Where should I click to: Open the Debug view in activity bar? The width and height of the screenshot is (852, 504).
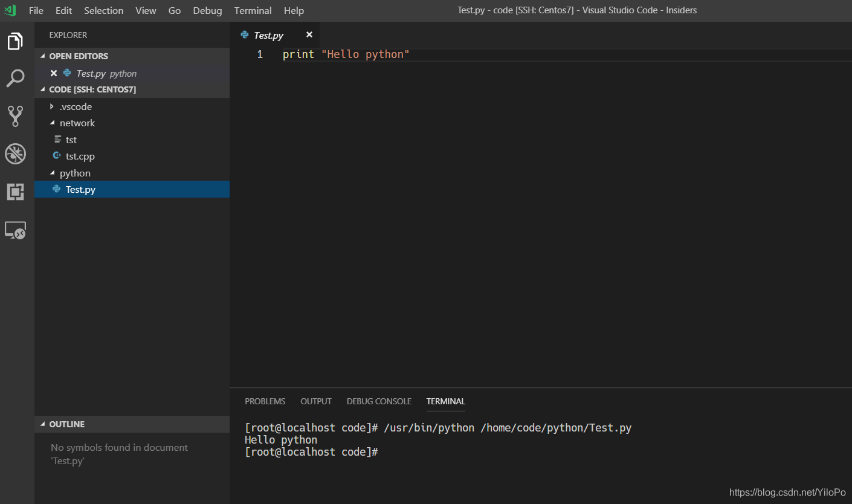click(x=16, y=154)
